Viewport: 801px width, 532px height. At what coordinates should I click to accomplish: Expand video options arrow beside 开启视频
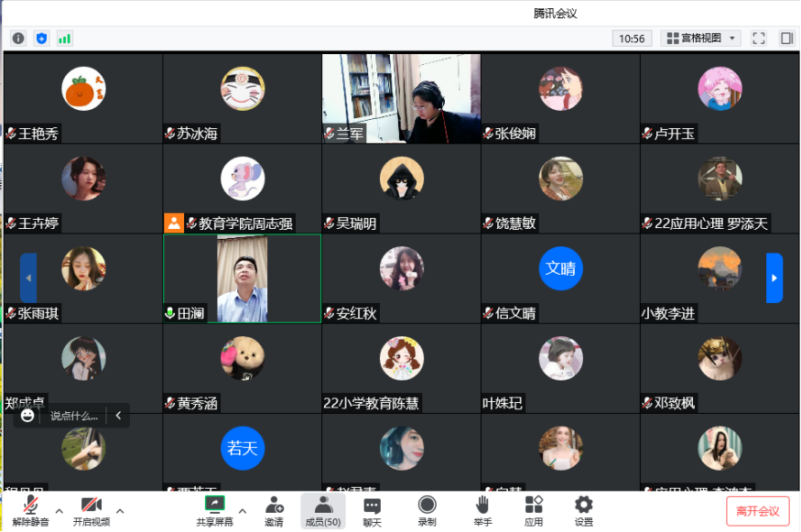point(120,511)
